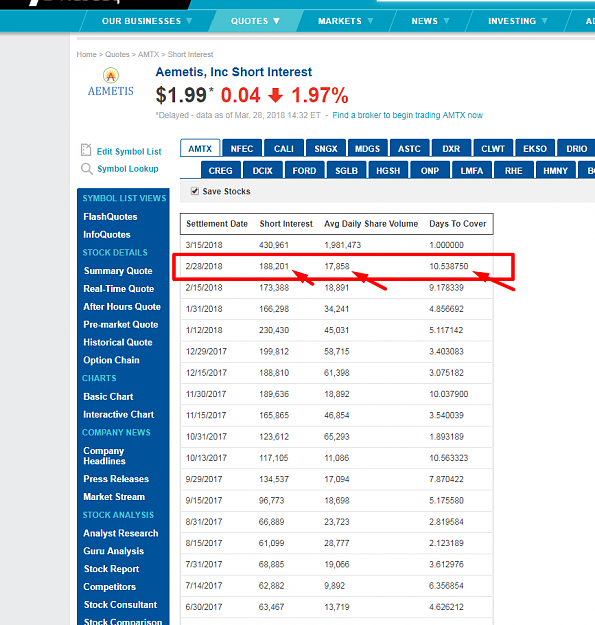Open Stock Report in the sidebar

point(112,569)
